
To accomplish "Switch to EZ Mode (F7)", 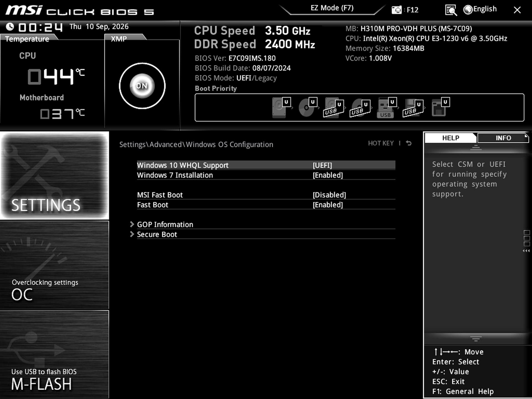I will click(332, 8).
